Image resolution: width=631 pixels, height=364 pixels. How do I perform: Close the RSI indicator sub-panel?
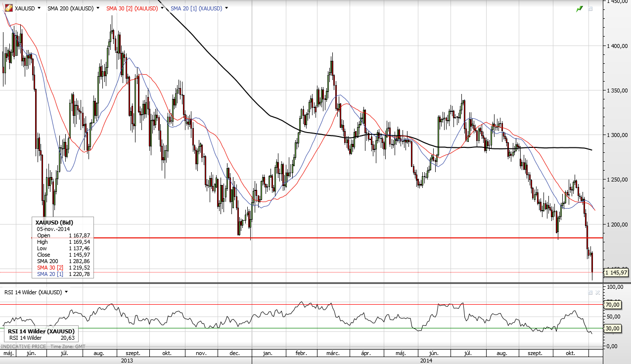coord(597,293)
